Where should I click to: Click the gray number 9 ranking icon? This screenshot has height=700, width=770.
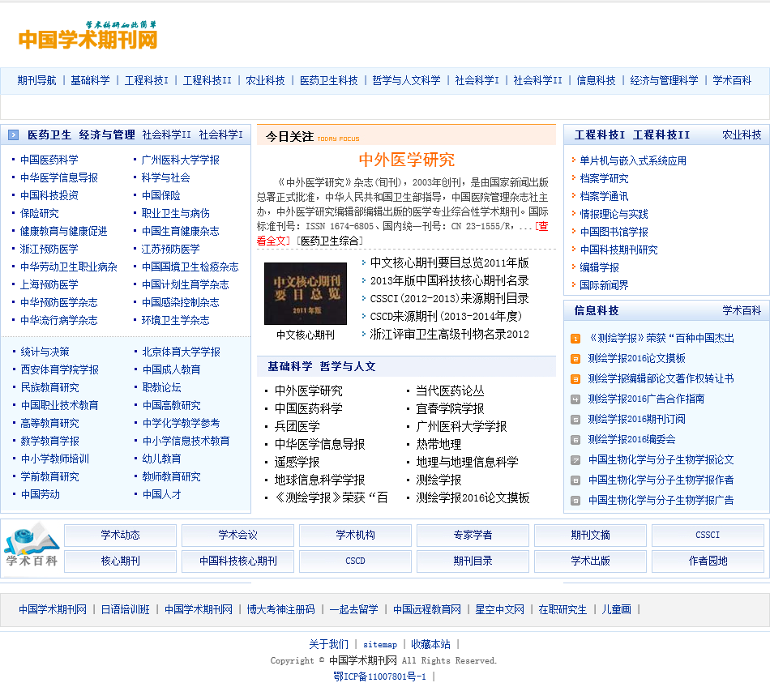(575, 501)
